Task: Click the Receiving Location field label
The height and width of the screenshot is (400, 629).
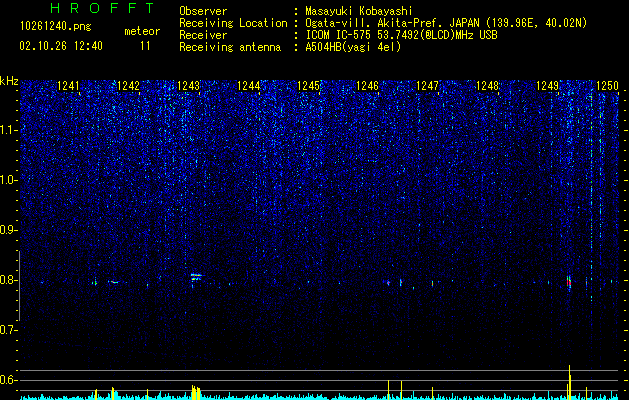Action: click(233, 23)
